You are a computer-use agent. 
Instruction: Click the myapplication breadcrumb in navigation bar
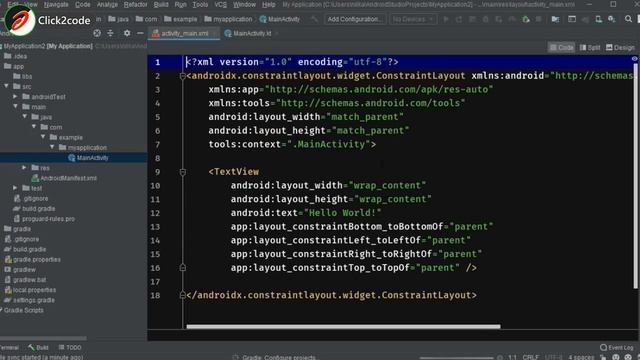coord(228,19)
